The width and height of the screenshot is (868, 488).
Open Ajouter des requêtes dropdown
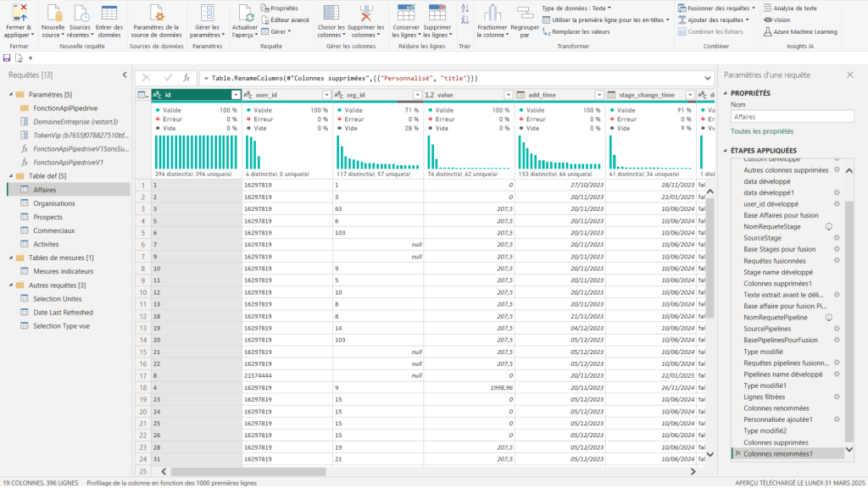tap(714, 20)
